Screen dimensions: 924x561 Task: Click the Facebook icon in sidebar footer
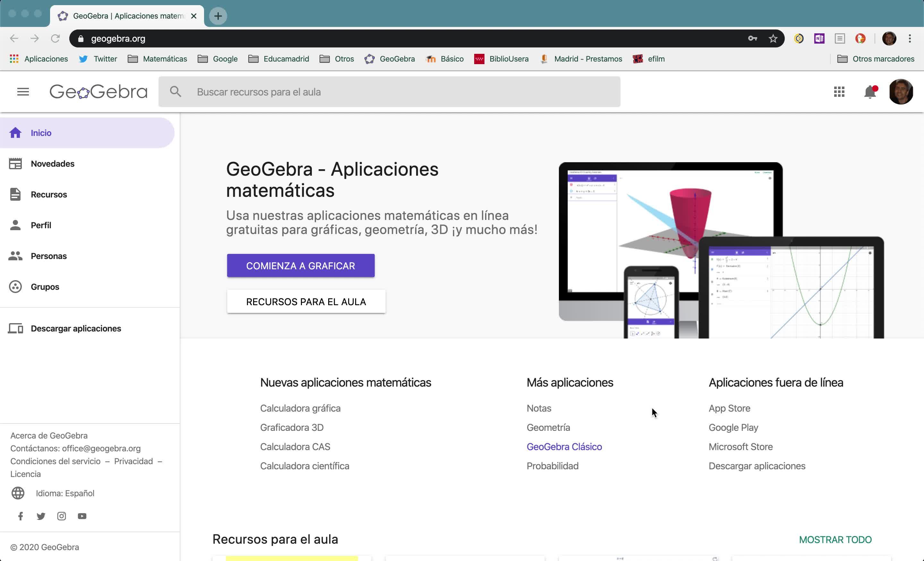(x=21, y=516)
